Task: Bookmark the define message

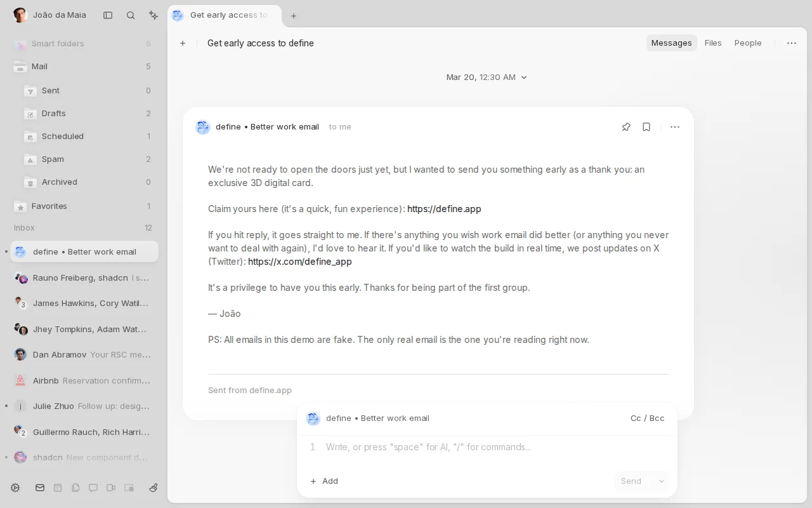Action: [x=646, y=127]
